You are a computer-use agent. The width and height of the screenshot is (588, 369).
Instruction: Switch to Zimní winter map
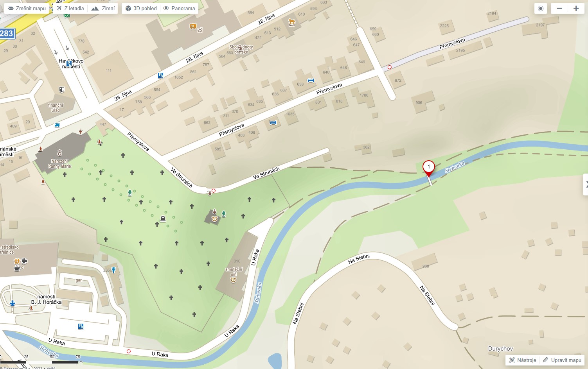pyautogui.click(x=103, y=8)
